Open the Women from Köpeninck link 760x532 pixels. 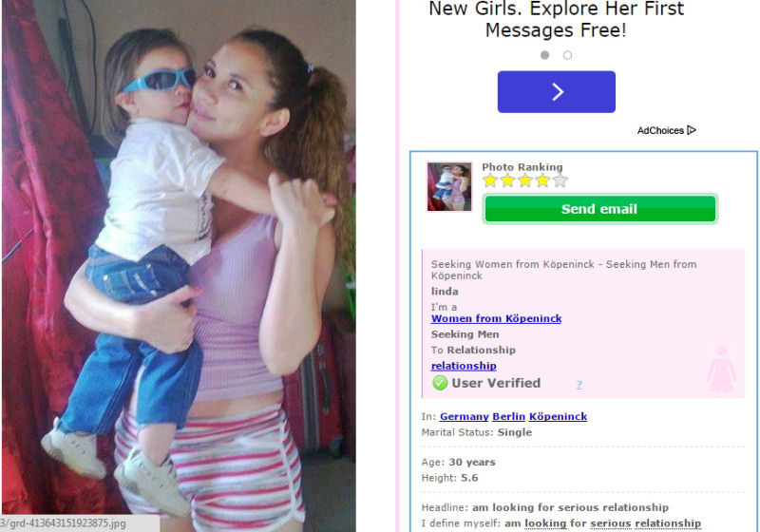click(x=496, y=318)
